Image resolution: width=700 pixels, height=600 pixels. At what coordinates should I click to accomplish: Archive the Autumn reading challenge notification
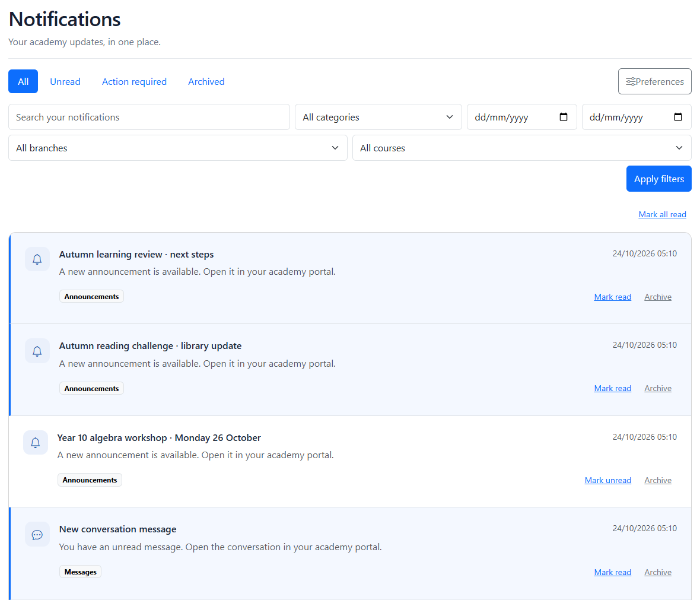tap(658, 389)
